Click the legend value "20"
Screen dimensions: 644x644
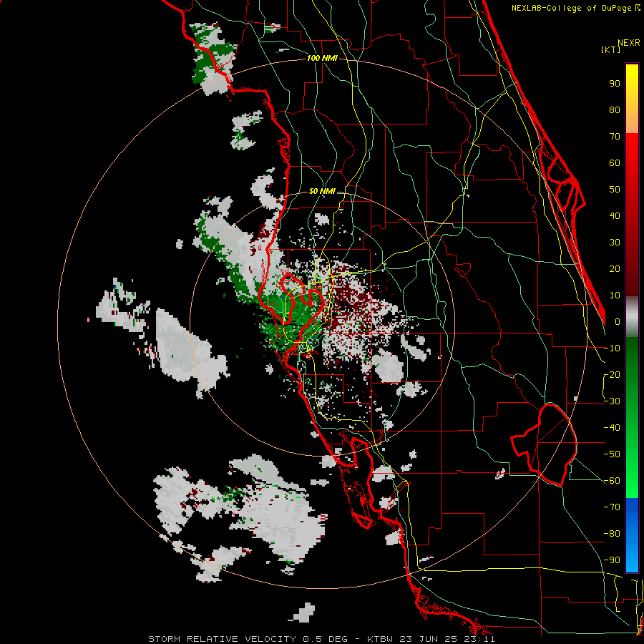615,269
